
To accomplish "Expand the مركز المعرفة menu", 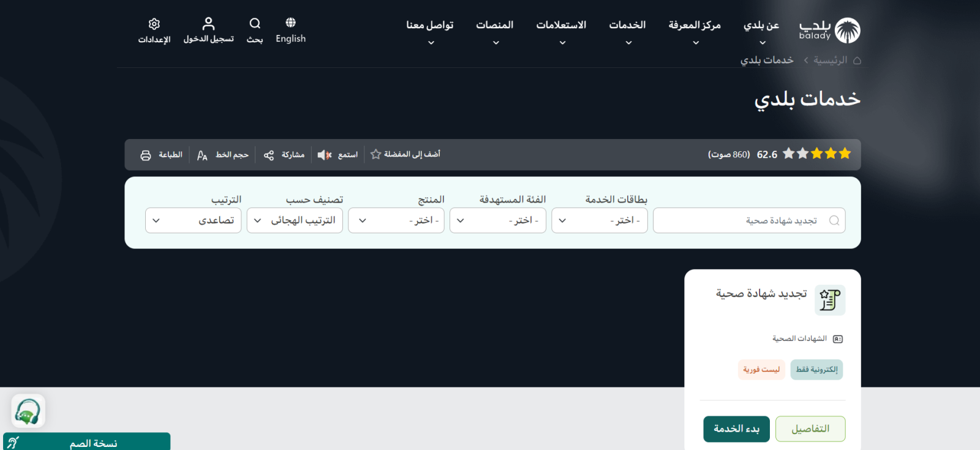I will pyautogui.click(x=695, y=32).
